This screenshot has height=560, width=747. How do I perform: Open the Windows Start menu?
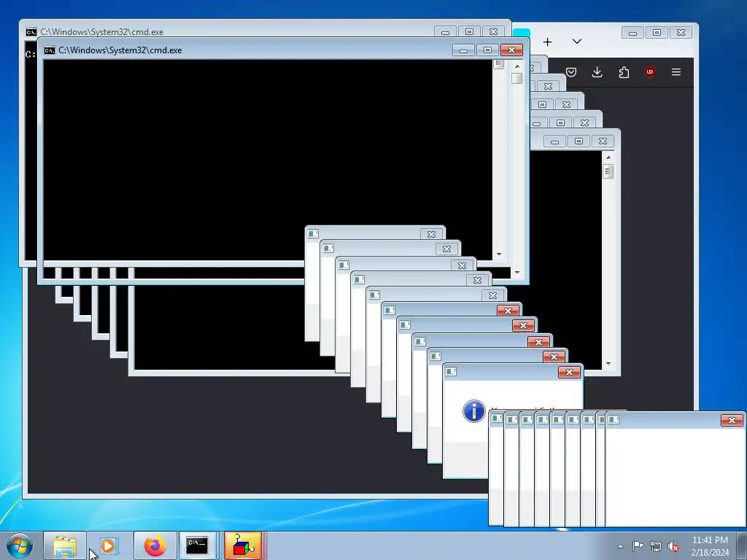(20, 545)
